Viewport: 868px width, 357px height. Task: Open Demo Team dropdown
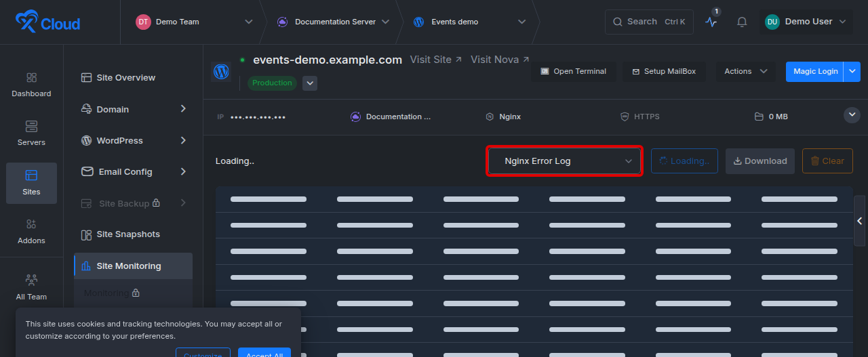pyautogui.click(x=248, y=22)
